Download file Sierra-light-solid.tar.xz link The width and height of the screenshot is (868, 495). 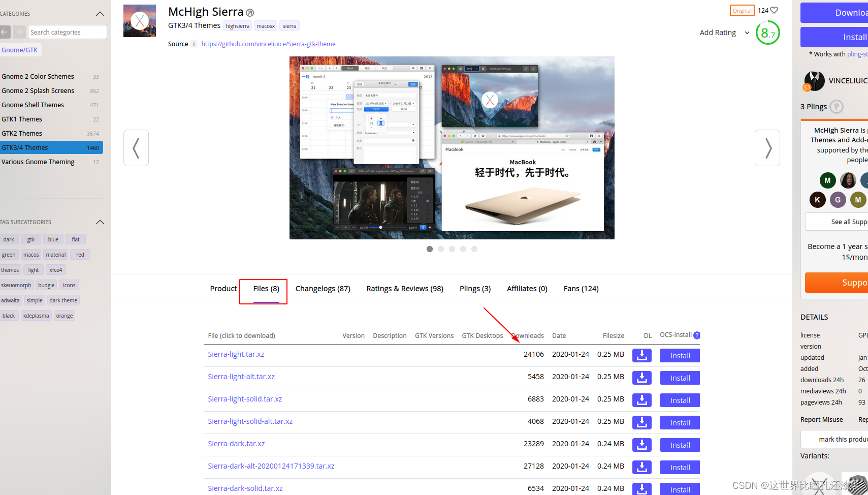245,399
